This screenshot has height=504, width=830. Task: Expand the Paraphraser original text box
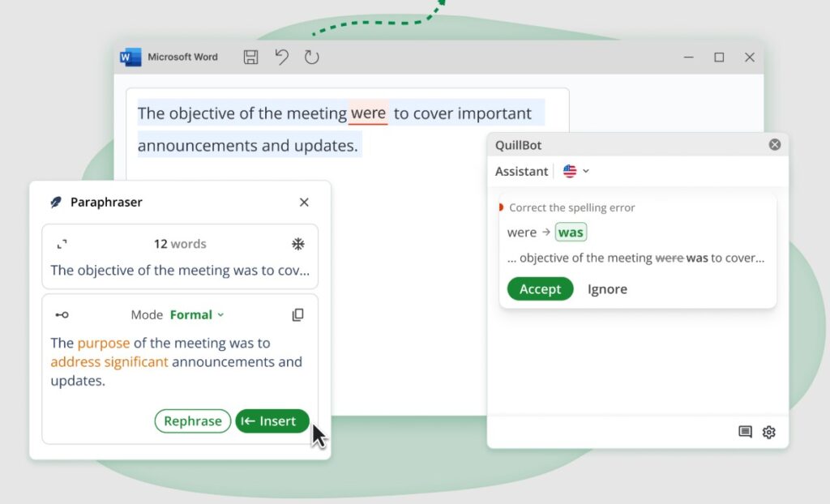click(x=62, y=244)
